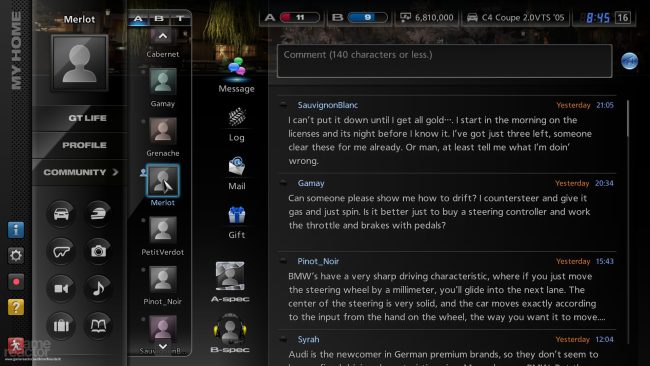Image resolution: width=650 pixels, height=366 pixels.
Task: Expand the COMMUNITY menu arrow
Action: 115,172
